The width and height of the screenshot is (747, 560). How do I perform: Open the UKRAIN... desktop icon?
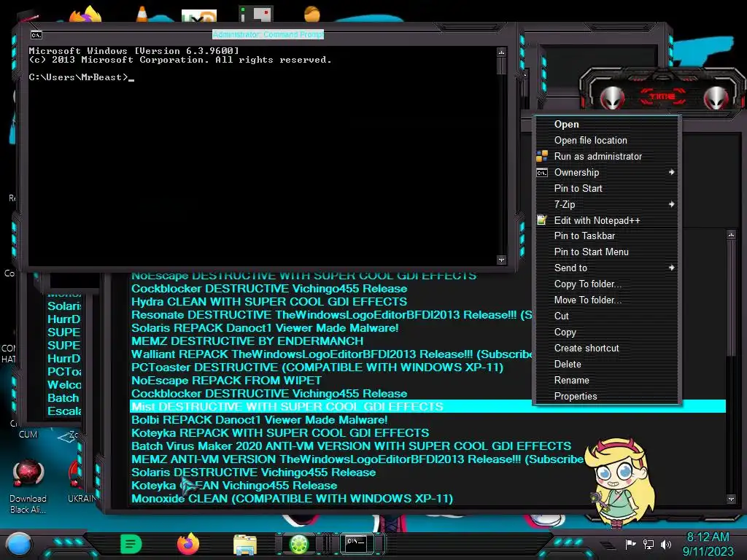[x=82, y=482]
